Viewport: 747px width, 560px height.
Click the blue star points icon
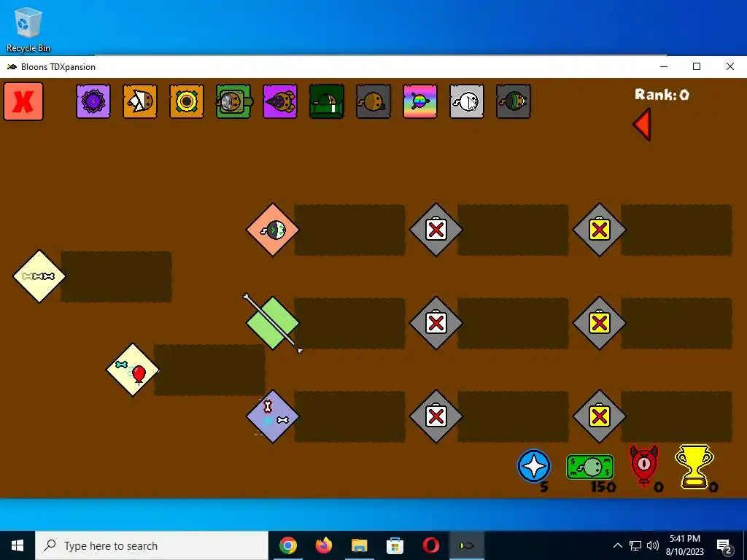534,466
